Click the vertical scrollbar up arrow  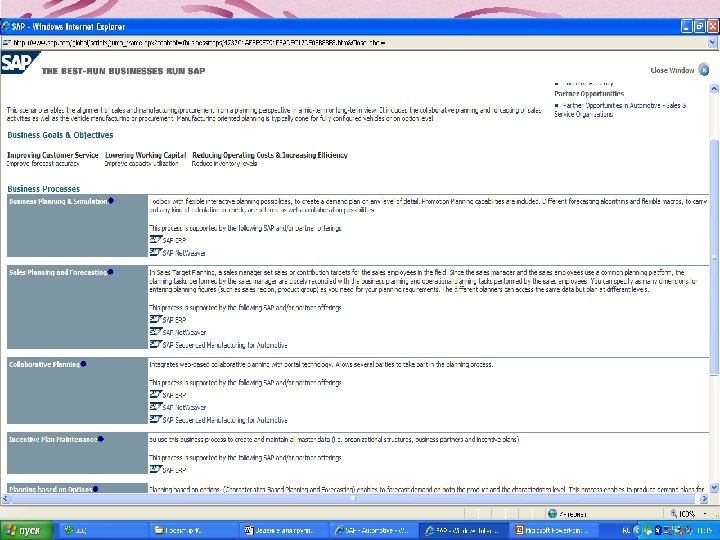[714, 88]
